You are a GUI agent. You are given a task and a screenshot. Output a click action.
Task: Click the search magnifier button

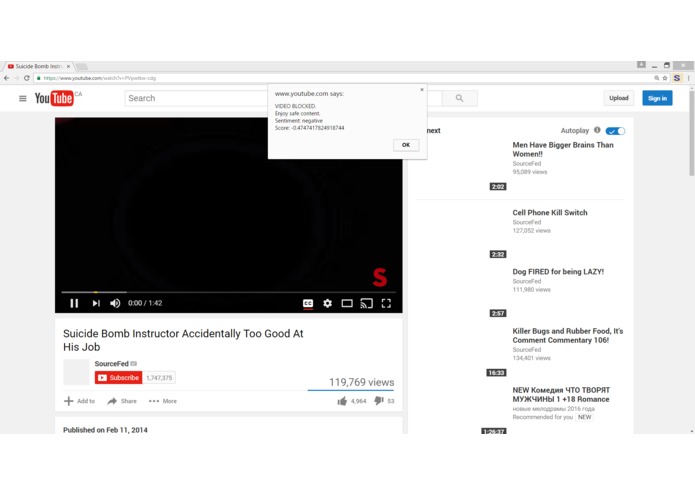tap(459, 98)
